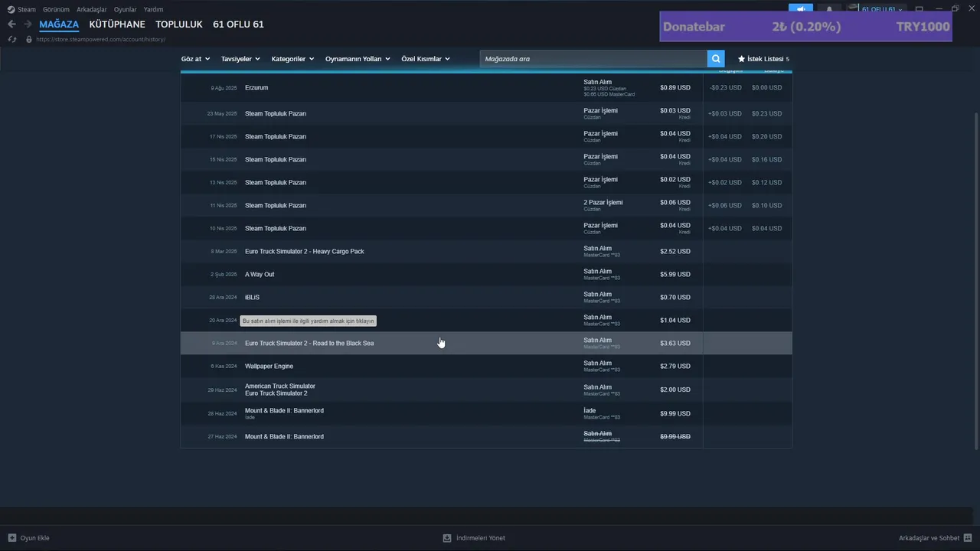This screenshot has height=551, width=980.
Task: Open the Oyunlar menu
Action: pyautogui.click(x=126, y=9)
